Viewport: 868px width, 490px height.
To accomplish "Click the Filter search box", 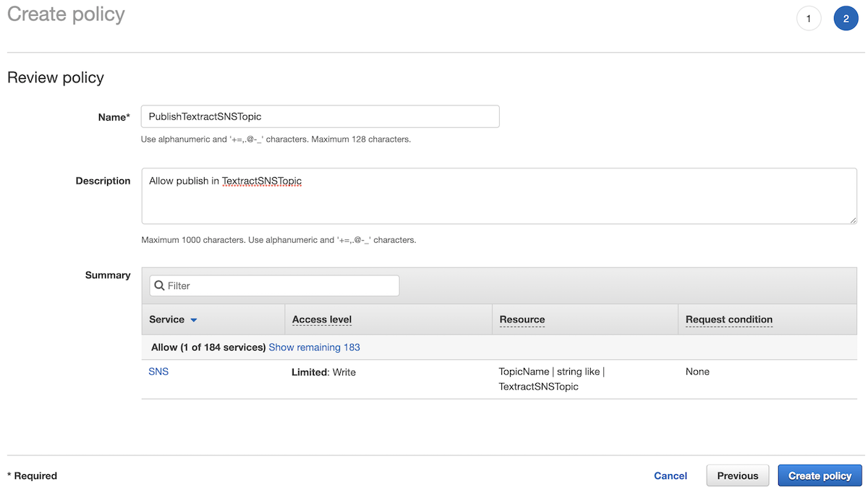I will 274,285.
